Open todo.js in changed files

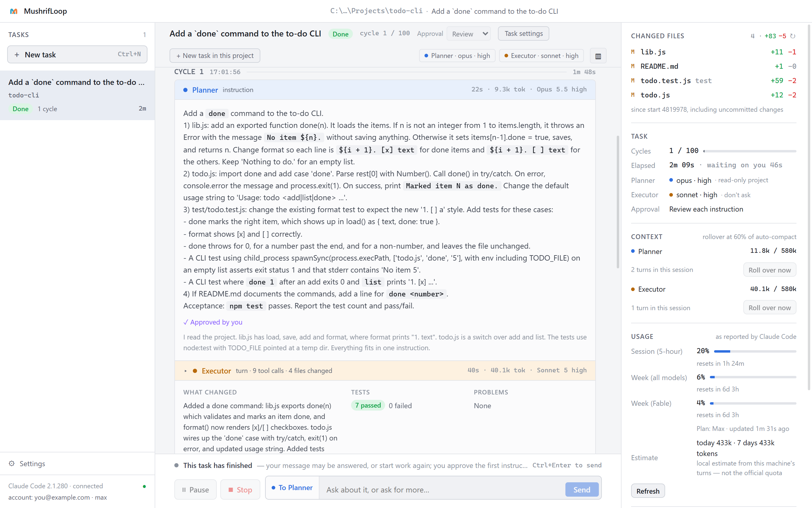713,95
